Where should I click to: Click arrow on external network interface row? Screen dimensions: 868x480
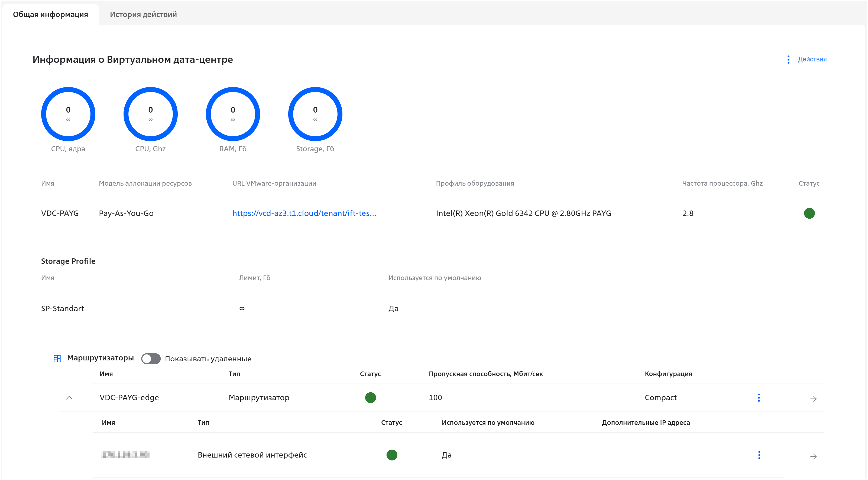click(813, 456)
